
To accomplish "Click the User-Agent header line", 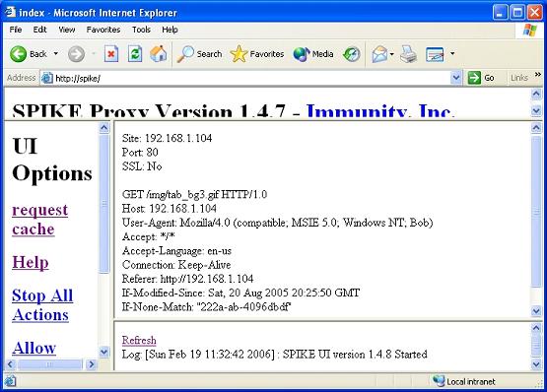I will tap(277, 223).
